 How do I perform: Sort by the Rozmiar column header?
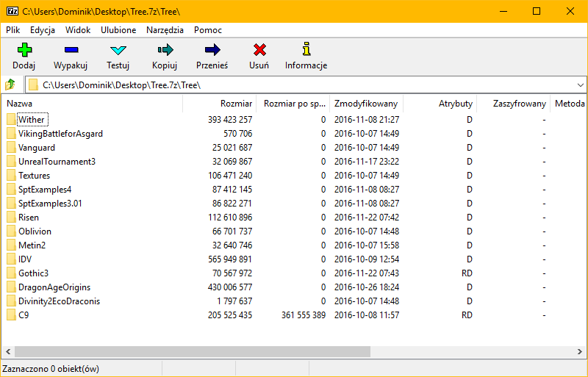(236, 104)
